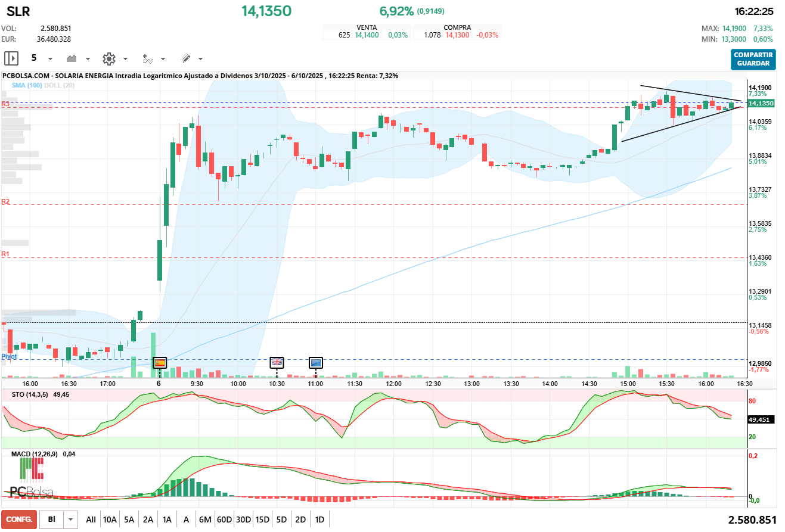Click the add indicator icon
785x532 pixels.
pyautogui.click(x=147, y=58)
